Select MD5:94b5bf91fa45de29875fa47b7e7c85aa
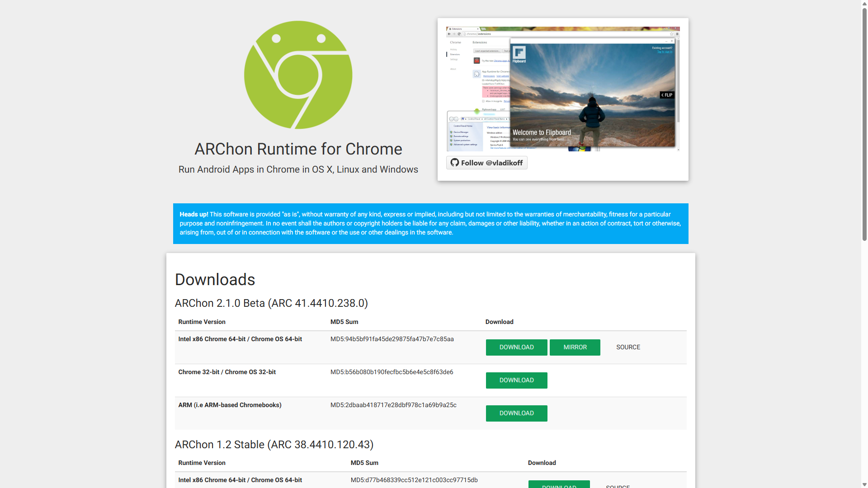 point(392,339)
